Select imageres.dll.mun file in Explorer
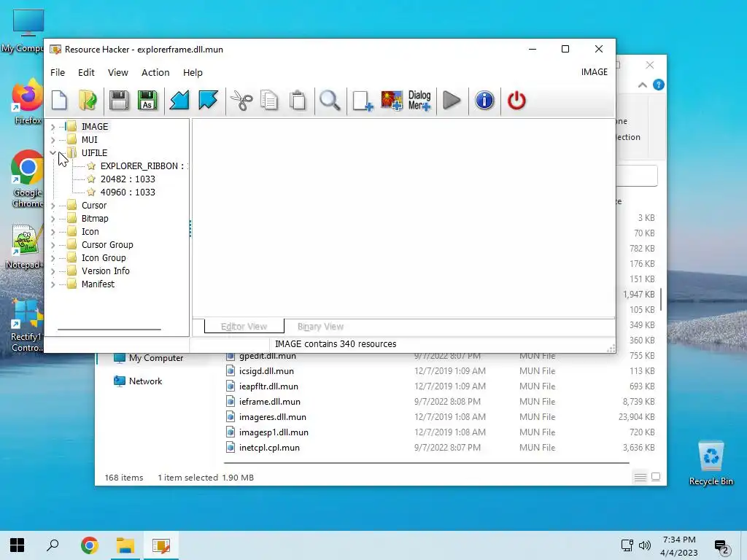 pos(273,416)
